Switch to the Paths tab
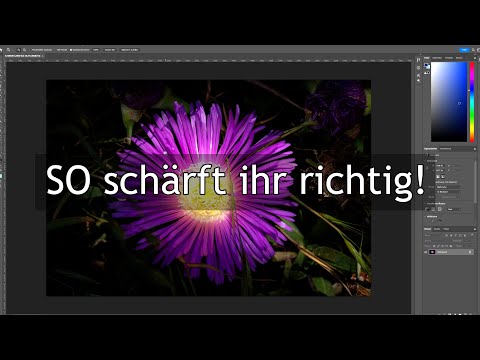This screenshot has width=480, height=360. click(446, 229)
